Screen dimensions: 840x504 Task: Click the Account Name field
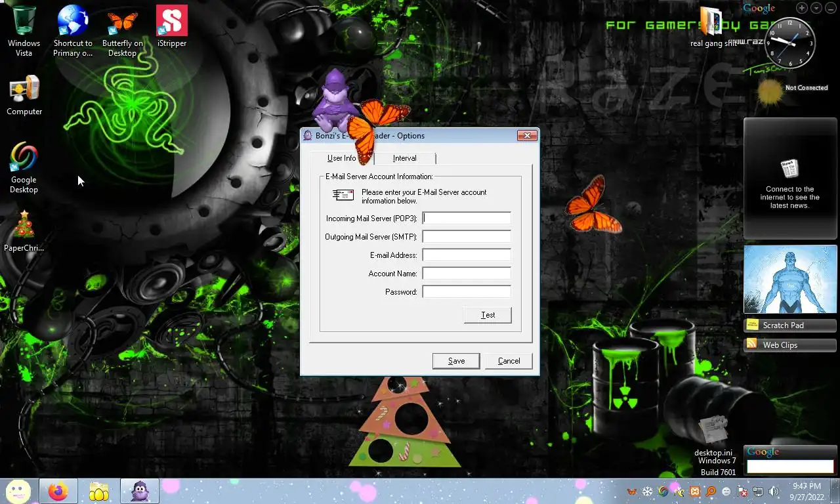[x=466, y=273]
